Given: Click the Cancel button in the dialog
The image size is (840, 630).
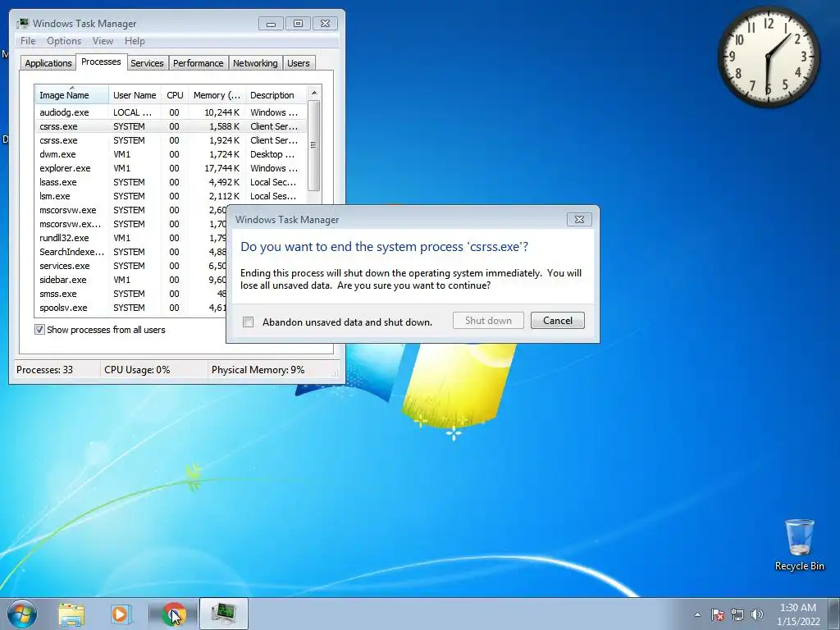Looking at the screenshot, I should [x=557, y=321].
